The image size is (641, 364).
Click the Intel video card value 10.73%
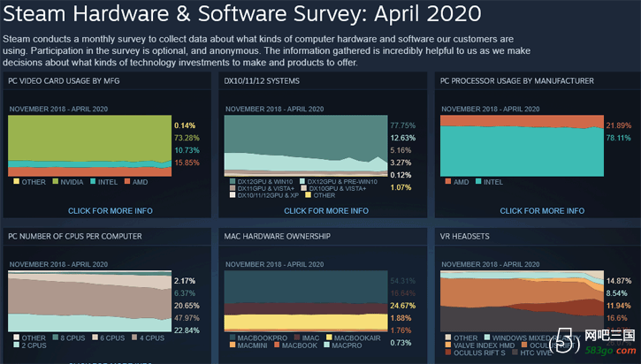[x=187, y=150]
